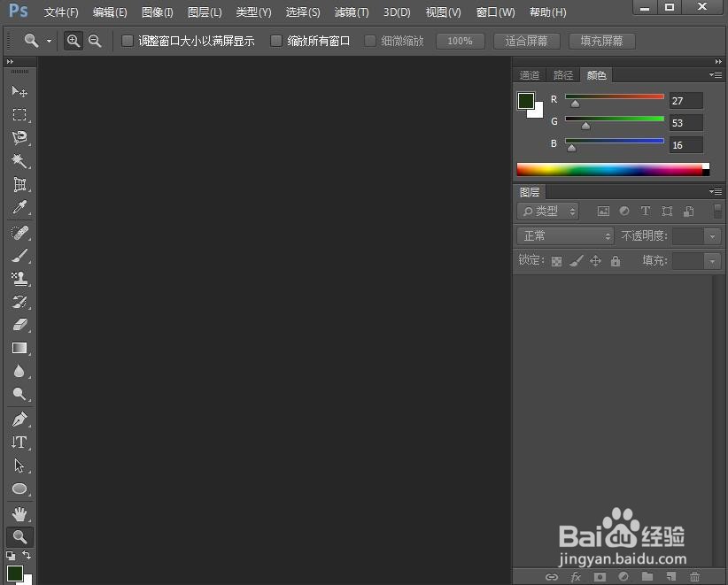Open the 填充 fill dropdown arrow

[712, 261]
